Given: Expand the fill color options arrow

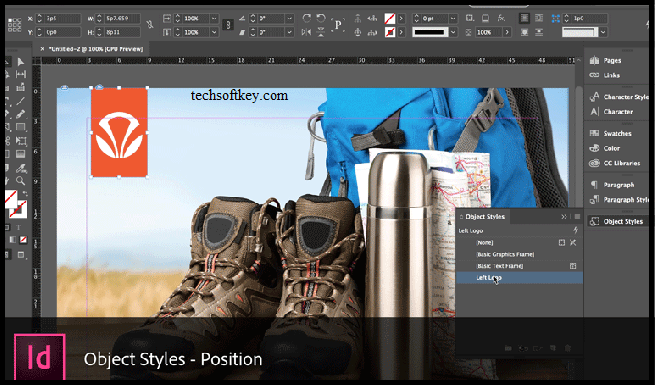Looking at the screenshot, I should 401,18.
